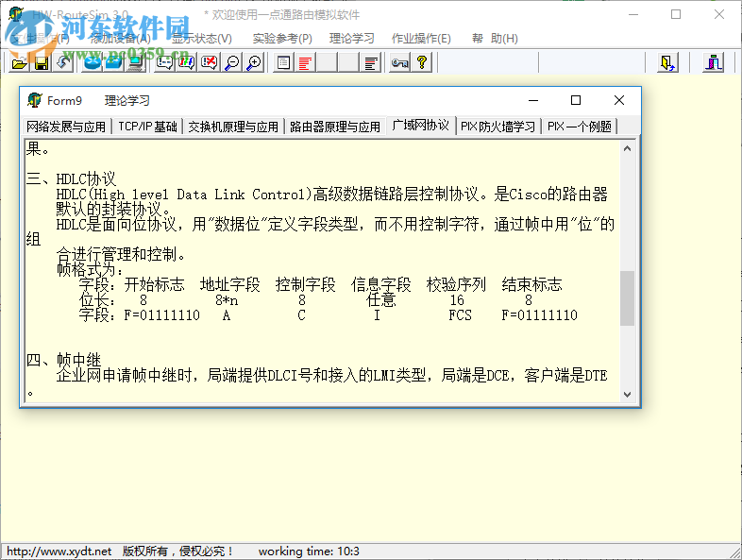Screen dimensions: 742x560
Task: Click the 结束标志 column header text
Action: point(531,284)
